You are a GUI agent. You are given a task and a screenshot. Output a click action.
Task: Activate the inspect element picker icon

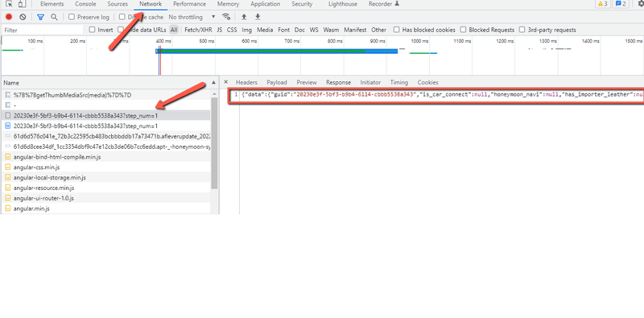(9, 4)
